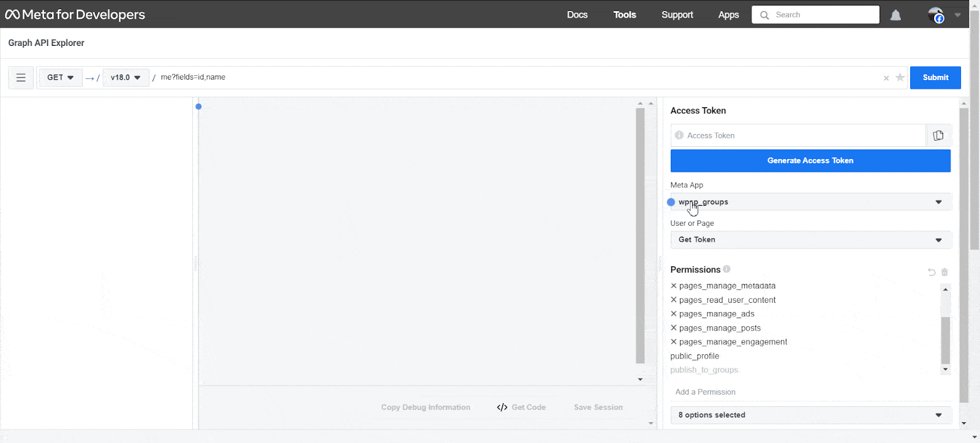This screenshot has height=443, width=980.
Task: Open the Meta App wppp_groups dropdown
Action: point(811,202)
